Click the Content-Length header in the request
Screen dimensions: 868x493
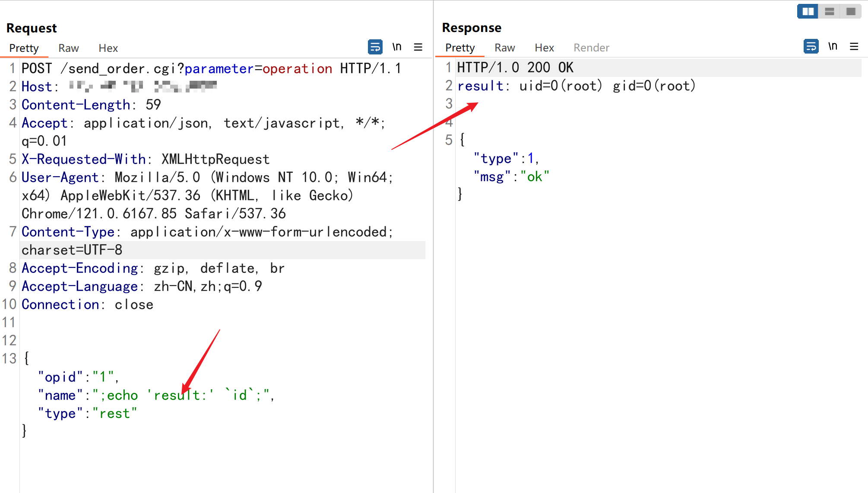76,105
